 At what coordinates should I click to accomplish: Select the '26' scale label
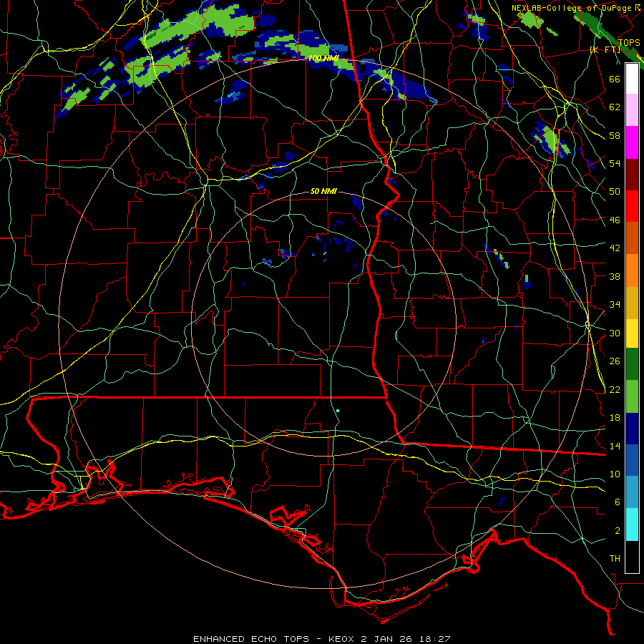click(x=615, y=361)
